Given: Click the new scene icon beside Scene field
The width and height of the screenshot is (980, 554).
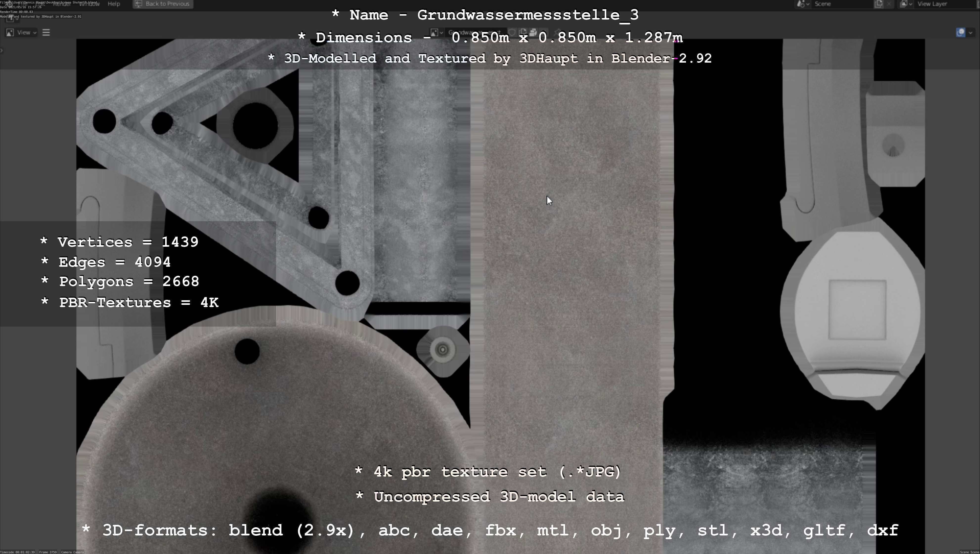Looking at the screenshot, I should (x=878, y=4).
